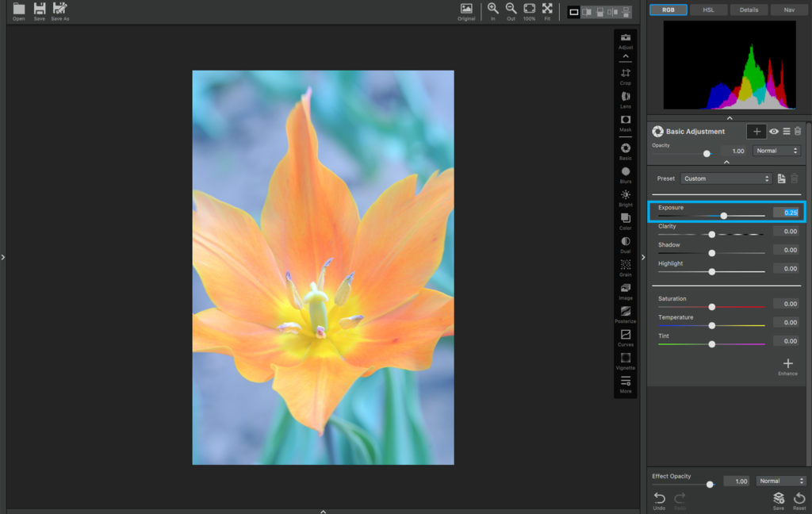This screenshot has height=514, width=812.
Task: Open the Effect Opacity Normal dropdown
Action: point(780,481)
